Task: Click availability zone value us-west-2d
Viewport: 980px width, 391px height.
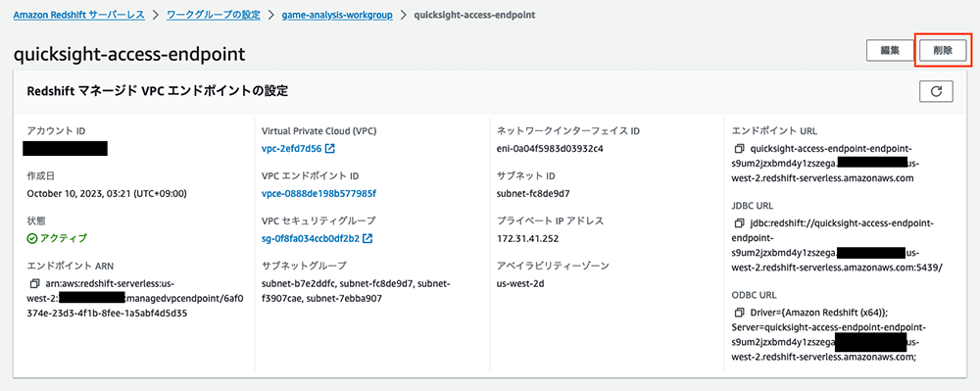Action: [x=520, y=283]
